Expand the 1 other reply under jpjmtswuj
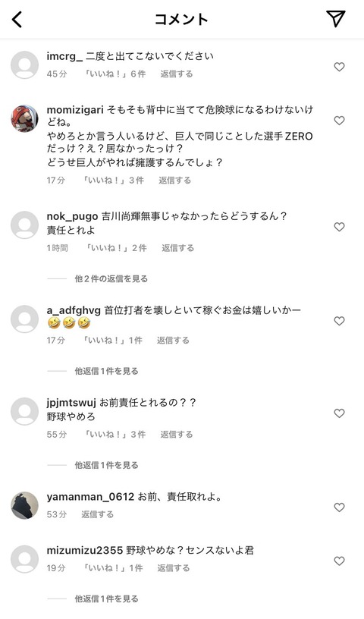 [106, 465]
